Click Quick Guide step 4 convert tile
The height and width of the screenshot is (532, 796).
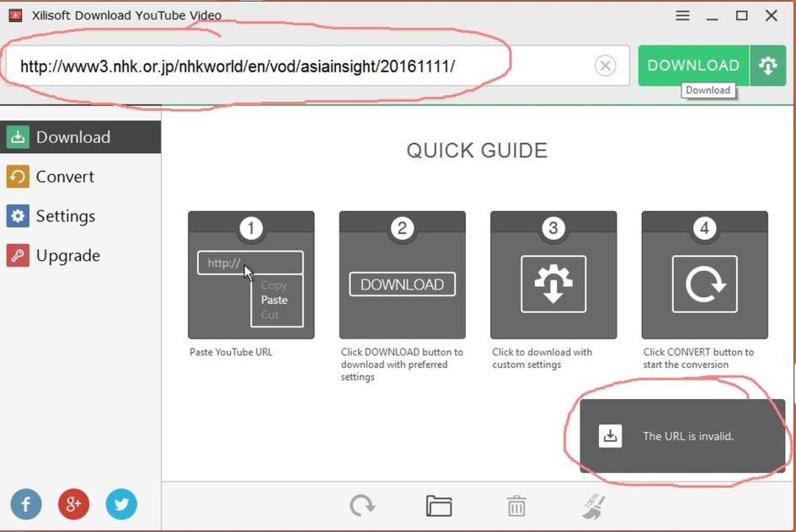click(x=705, y=275)
